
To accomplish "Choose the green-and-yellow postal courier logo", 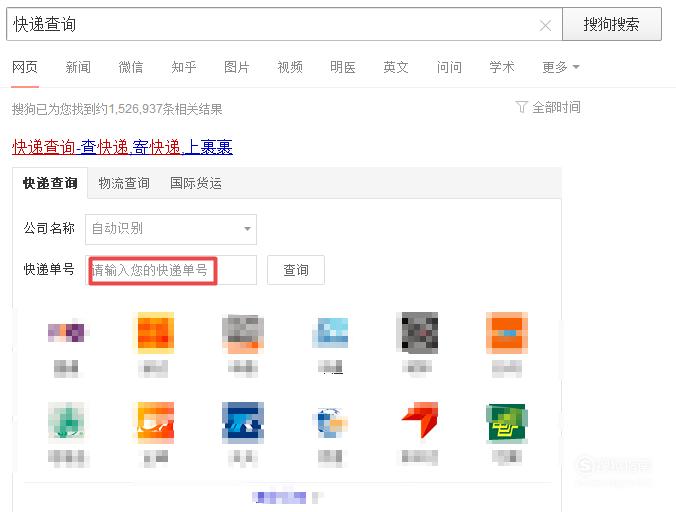I will 507,423.
